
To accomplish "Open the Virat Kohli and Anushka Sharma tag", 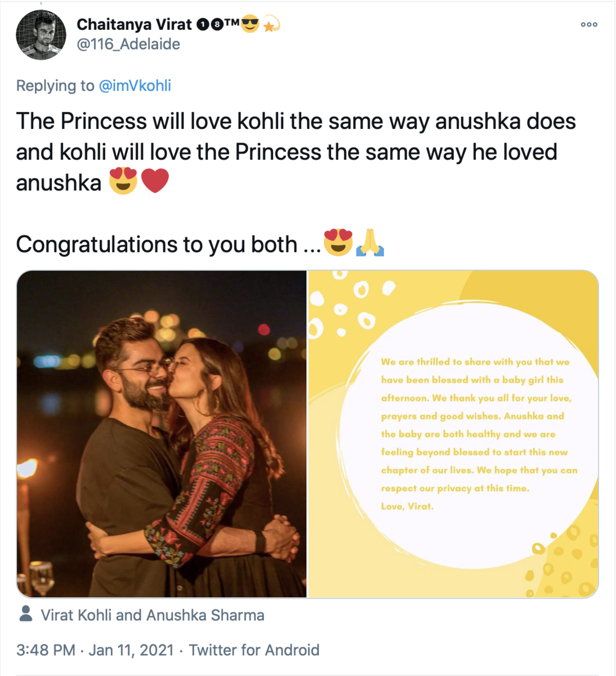I will click(152, 615).
